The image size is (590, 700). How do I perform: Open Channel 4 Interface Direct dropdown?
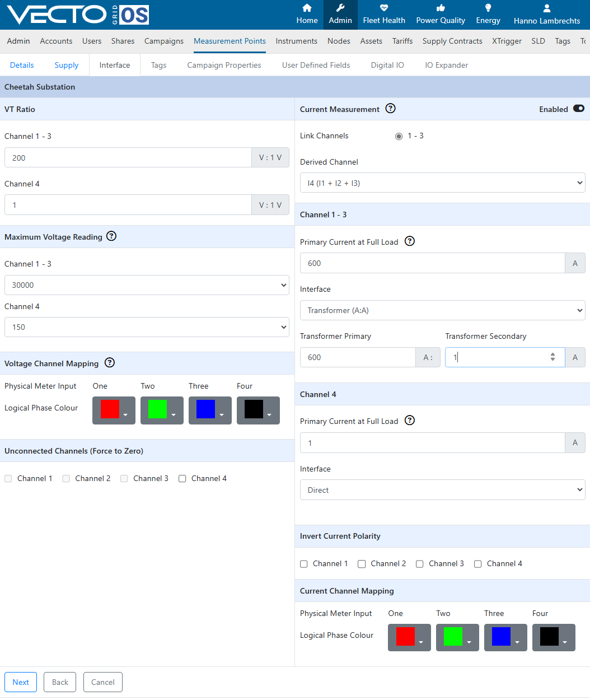442,490
